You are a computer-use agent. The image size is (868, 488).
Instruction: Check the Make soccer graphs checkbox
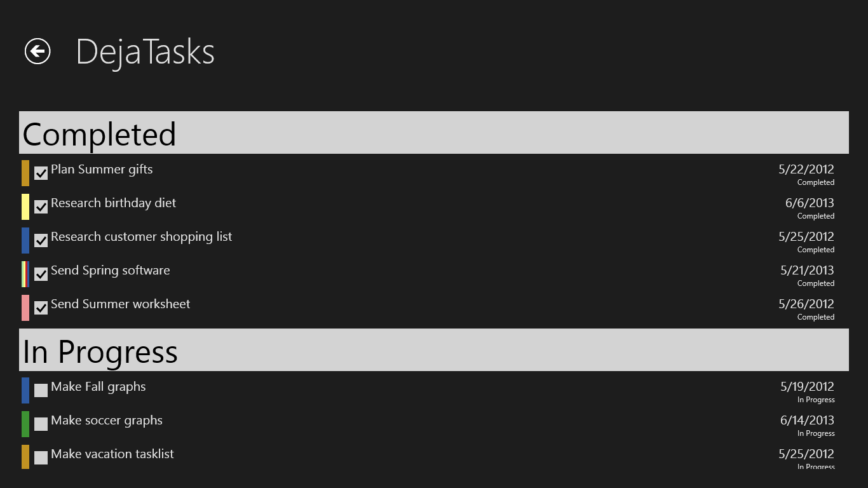point(41,424)
